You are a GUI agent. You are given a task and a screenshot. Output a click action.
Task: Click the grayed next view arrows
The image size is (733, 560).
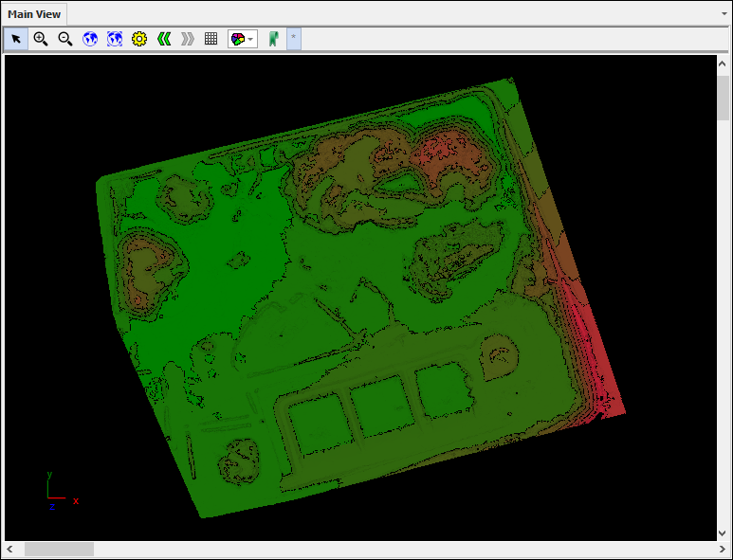(x=188, y=39)
